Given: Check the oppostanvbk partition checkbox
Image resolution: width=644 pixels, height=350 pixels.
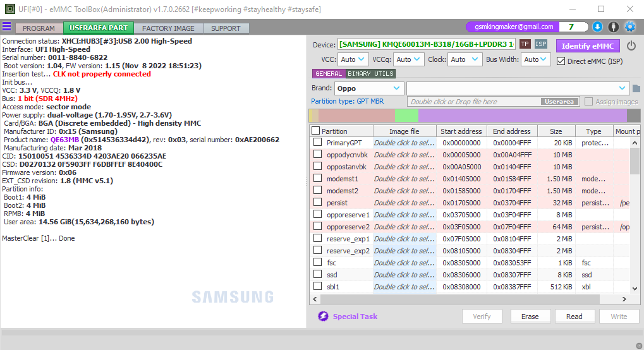Looking at the screenshot, I should pyautogui.click(x=317, y=166).
